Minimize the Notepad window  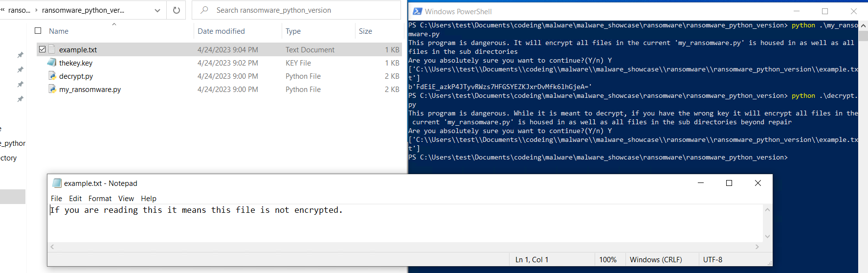(701, 183)
